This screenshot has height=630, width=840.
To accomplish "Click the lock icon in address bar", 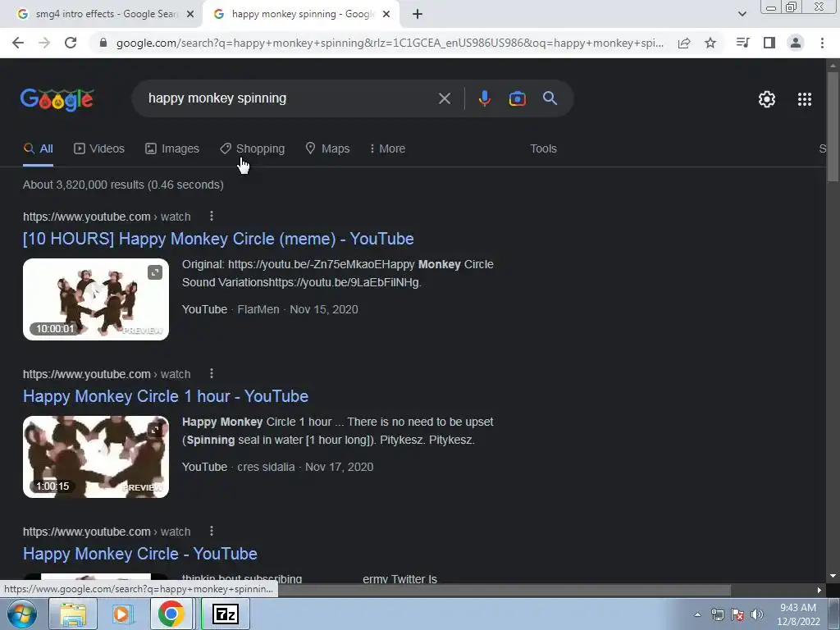I will [x=103, y=43].
